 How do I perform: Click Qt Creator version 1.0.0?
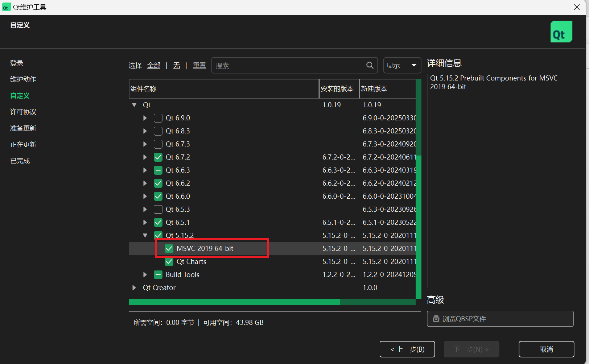[370, 288]
